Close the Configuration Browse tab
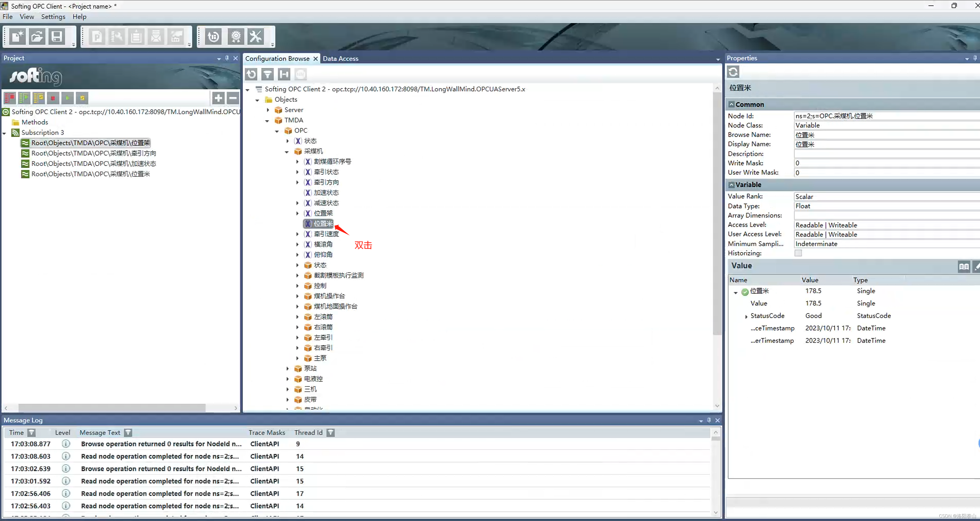This screenshot has width=980, height=521. [315, 58]
